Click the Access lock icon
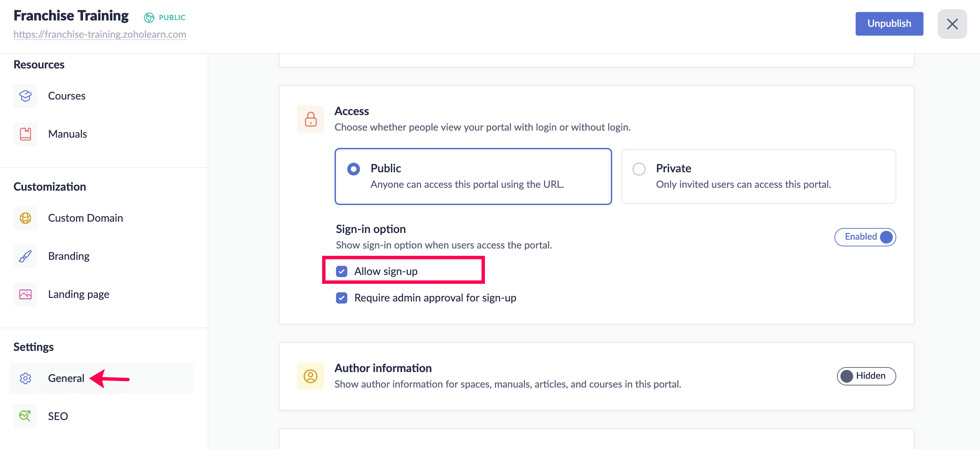980x449 pixels. [311, 119]
